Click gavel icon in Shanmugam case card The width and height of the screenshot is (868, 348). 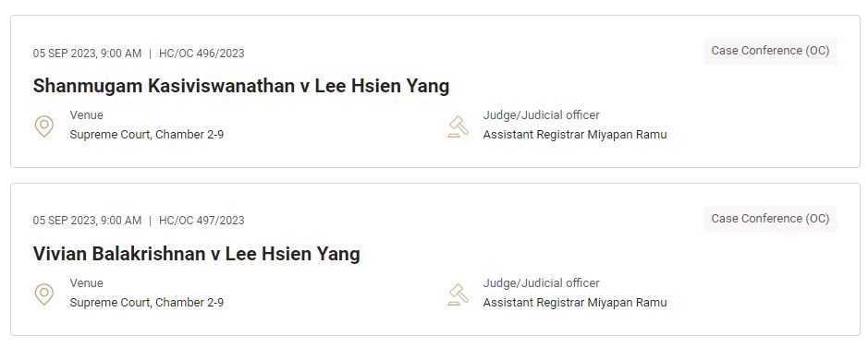click(x=458, y=126)
